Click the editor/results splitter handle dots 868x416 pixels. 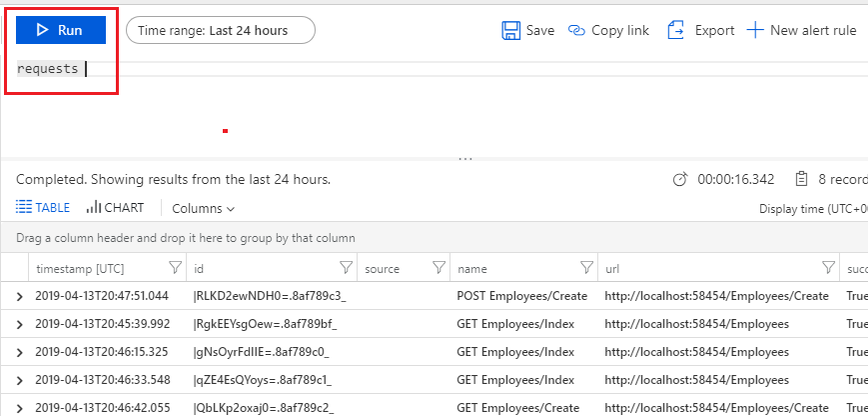tap(465, 158)
